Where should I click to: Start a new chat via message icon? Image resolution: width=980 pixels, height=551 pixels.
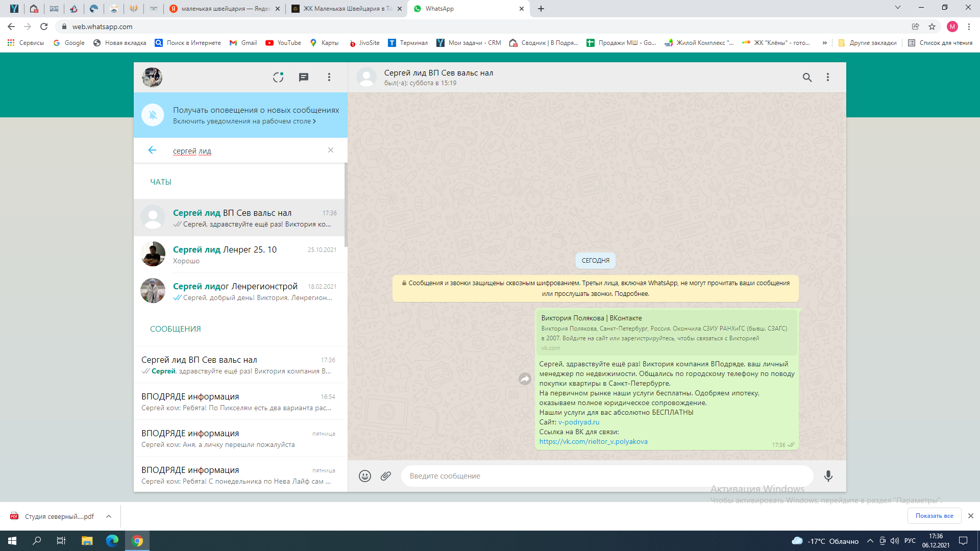click(304, 77)
